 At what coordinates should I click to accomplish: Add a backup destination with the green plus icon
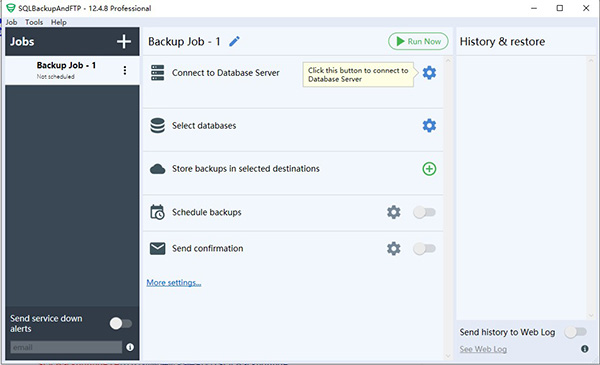(x=429, y=169)
